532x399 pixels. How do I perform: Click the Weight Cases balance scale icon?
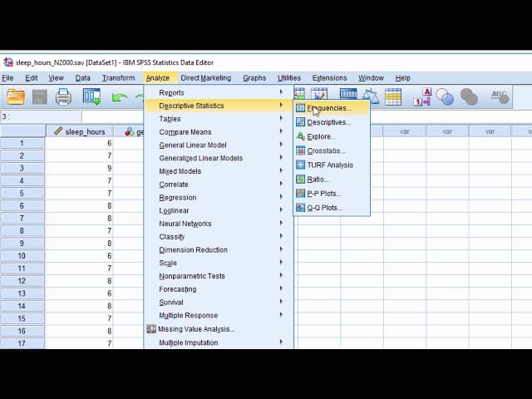370,96
